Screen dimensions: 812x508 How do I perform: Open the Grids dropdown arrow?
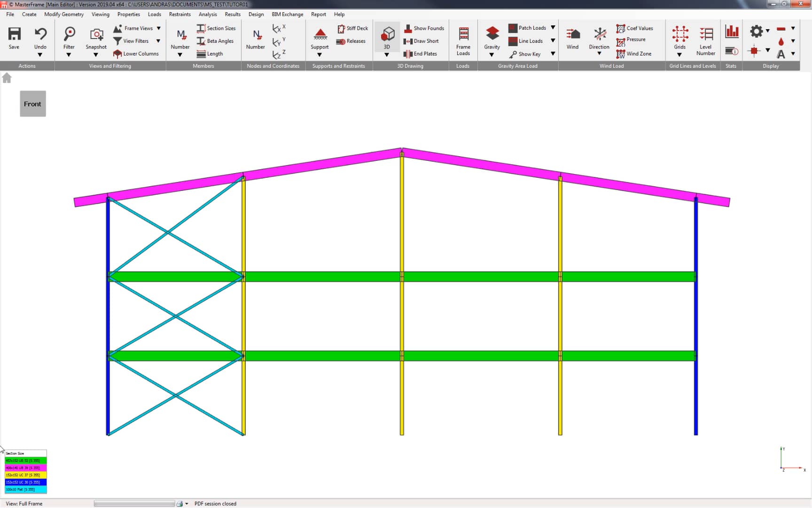pos(679,55)
